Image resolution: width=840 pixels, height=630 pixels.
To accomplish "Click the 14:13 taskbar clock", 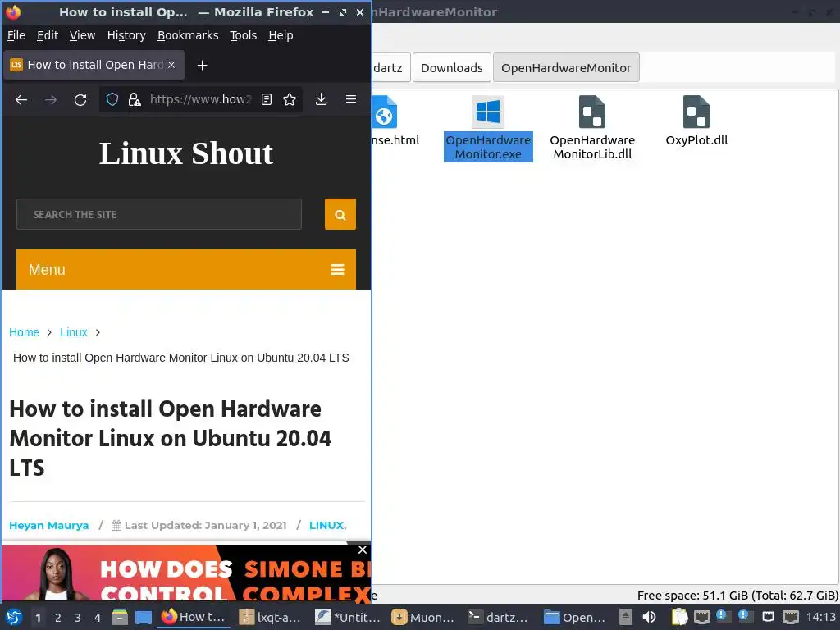I will 820,617.
